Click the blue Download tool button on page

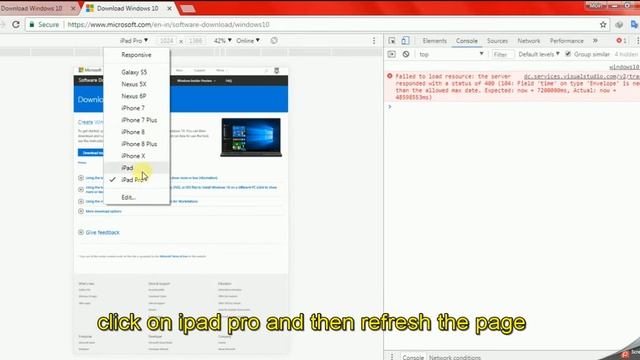pyautogui.click(x=91, y=153)
